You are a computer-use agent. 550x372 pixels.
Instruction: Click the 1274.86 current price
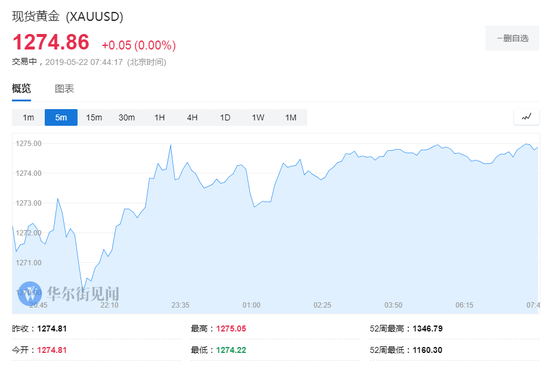[51, 42]
